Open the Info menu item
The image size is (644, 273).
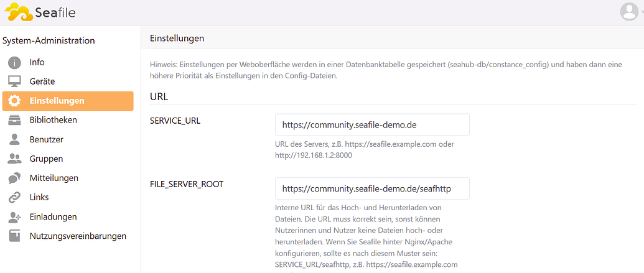tap(37, 62)
